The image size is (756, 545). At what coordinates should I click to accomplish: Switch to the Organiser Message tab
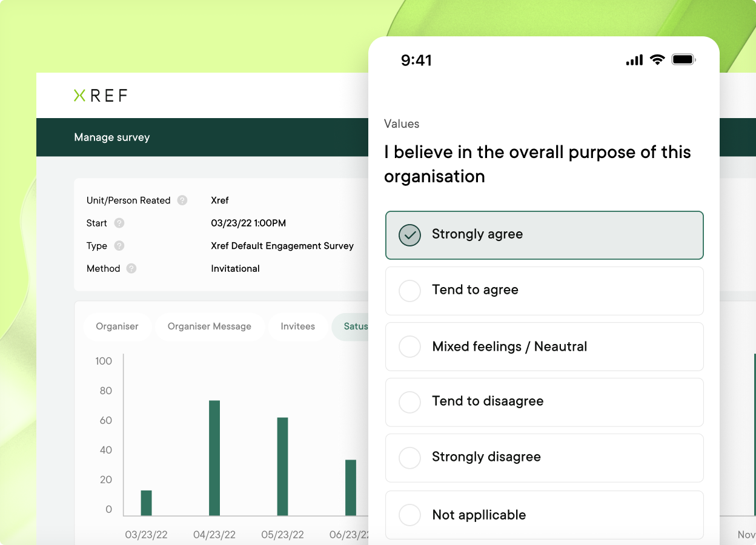(210, 326)
